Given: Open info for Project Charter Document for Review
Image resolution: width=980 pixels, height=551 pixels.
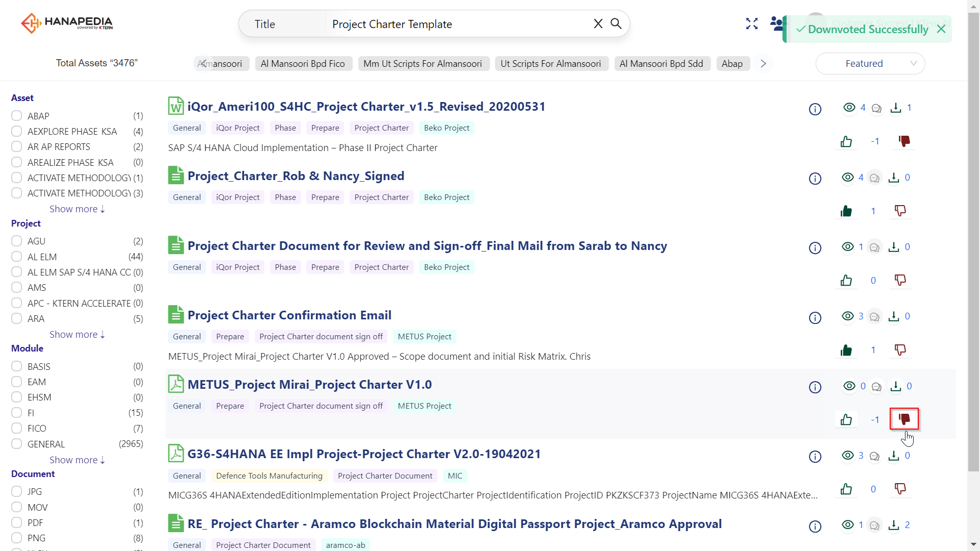Looking at the screenshot, I should coord(815,248).
